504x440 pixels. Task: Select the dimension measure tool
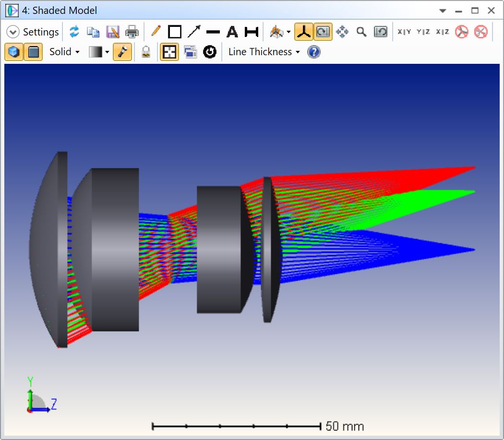(x=252, y=32)
